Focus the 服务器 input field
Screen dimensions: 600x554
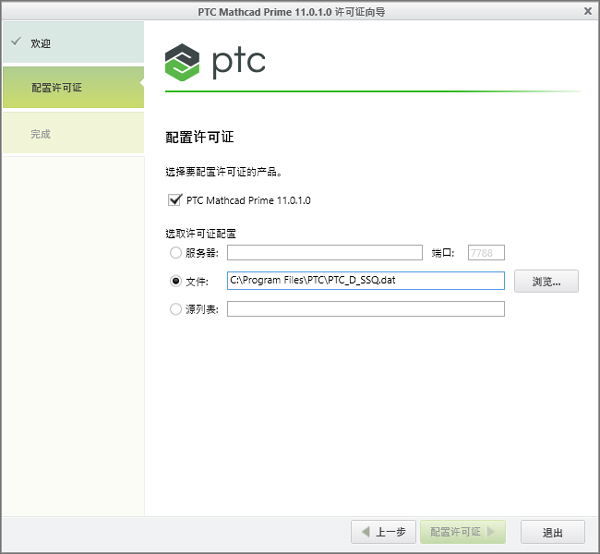325,253
